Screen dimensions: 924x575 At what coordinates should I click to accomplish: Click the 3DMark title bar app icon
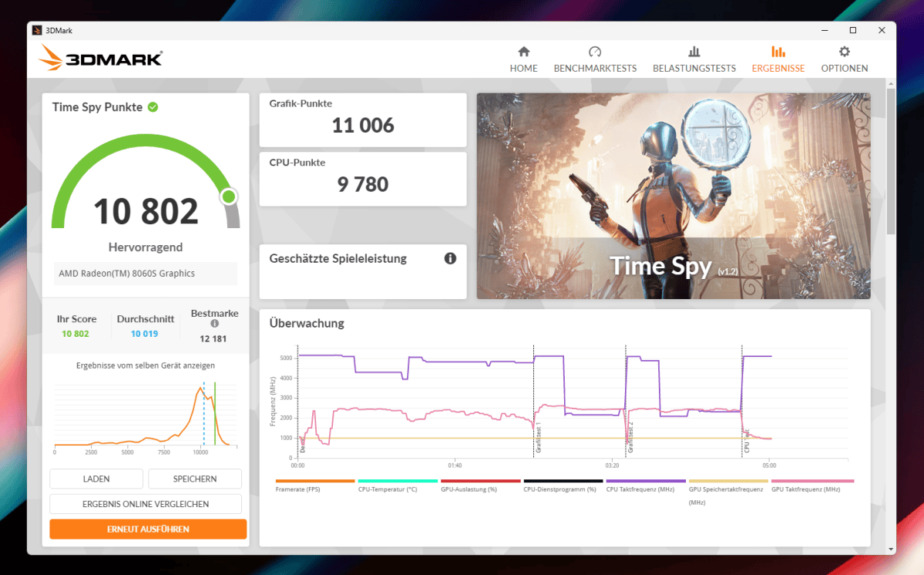pyautogui.click(x=37, y=31)
